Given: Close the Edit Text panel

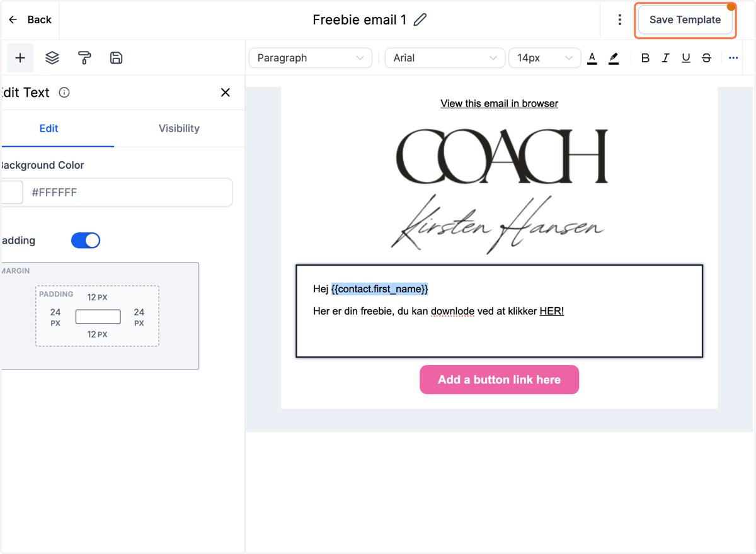Looking at the screenshot, I should tap(226, 93).
